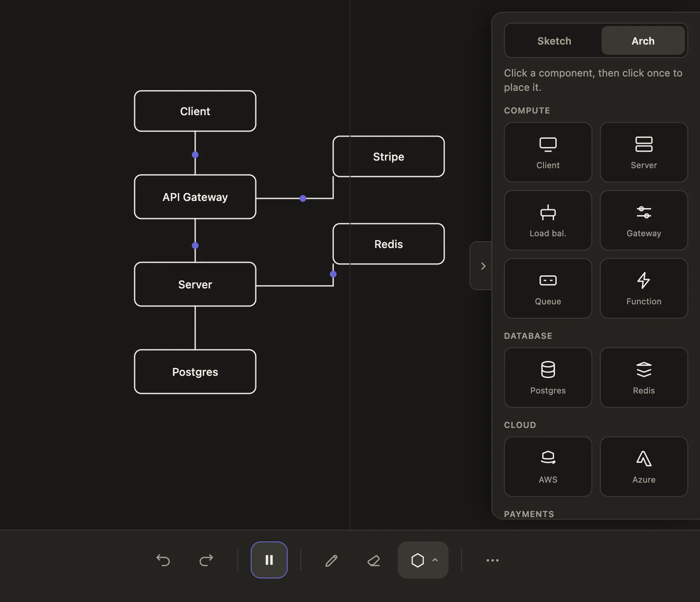Click the Client node on canvas
The image size is (700, 602).
(195, 111)
